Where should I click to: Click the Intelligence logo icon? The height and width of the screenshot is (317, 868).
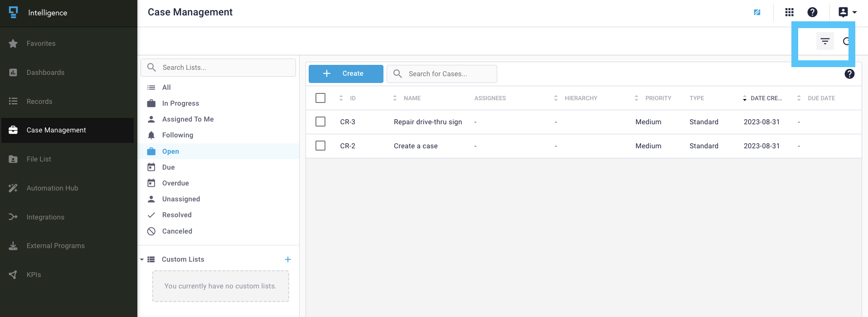tap(14, 12)
